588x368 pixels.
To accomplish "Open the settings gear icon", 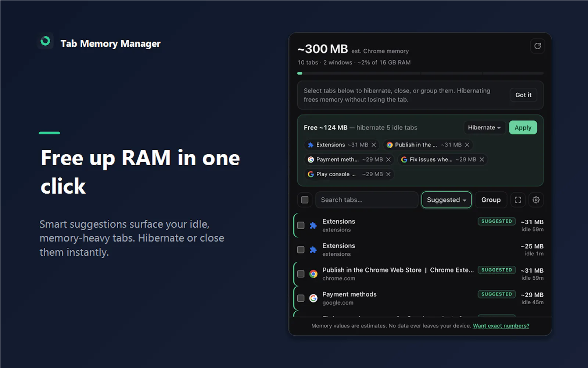I will pyautogui.click(x=536, y=200).
